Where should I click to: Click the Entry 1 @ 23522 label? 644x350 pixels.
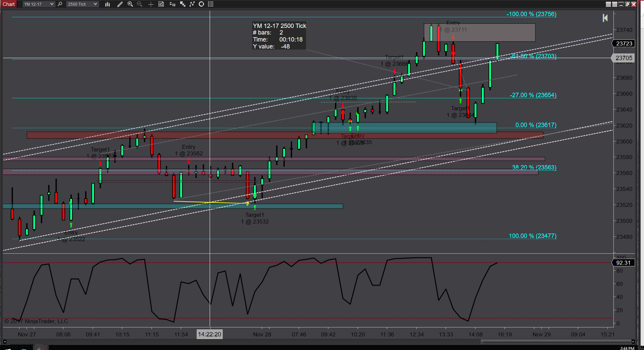(71, 236)
